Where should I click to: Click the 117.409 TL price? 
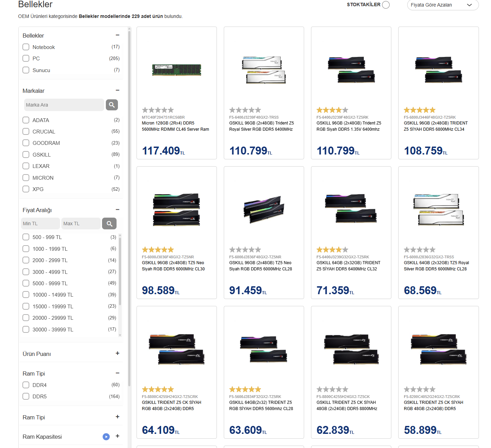point(163,151)
